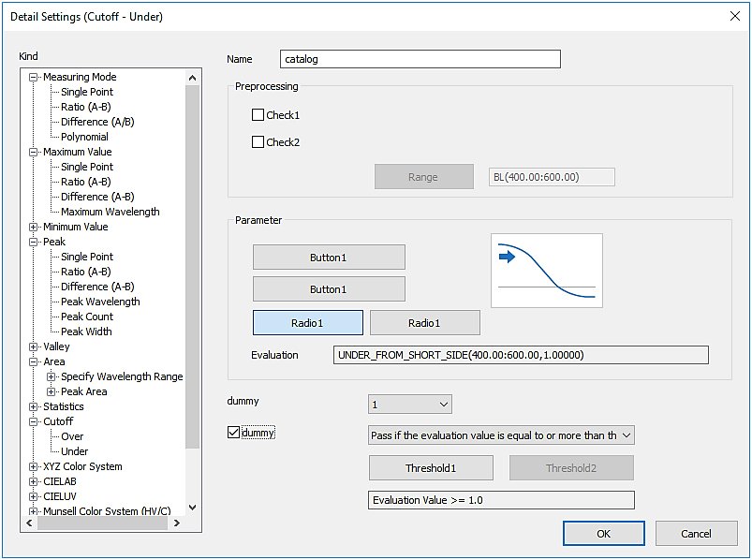Select Difference (A/B) under Measuring Mode
This screenshot has width=752, height=560.
pos(97,122)
